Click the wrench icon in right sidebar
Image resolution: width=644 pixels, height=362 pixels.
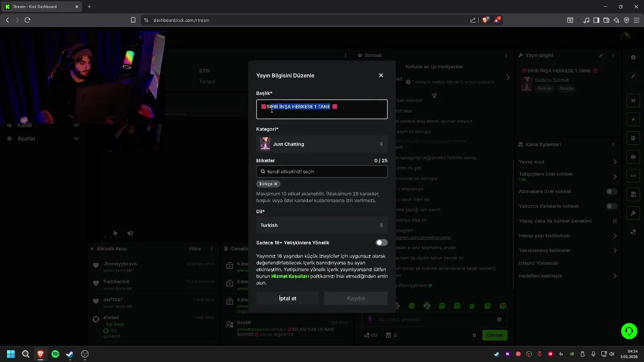(x=633, y=213)
